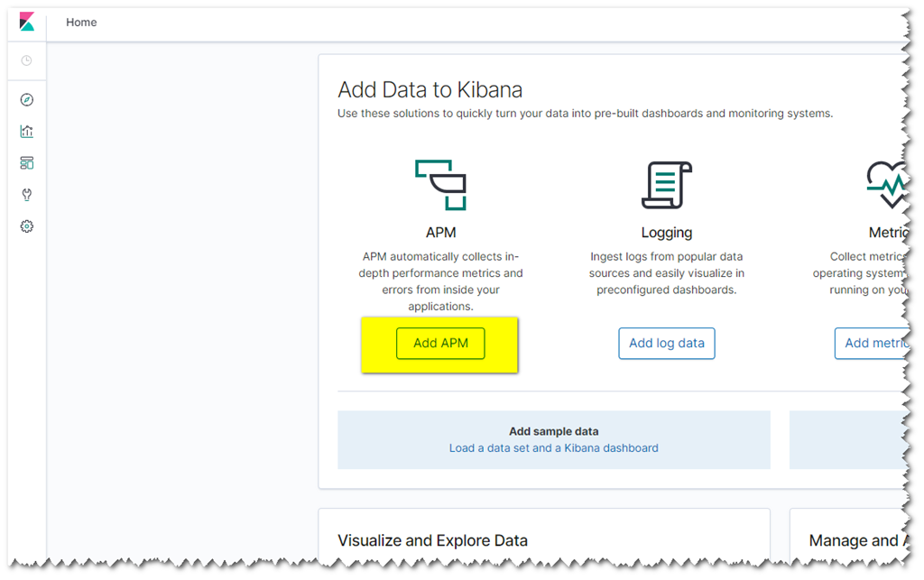
Task: Click the 'Use these solutions to quickly' description
Action: [x=585, y=114]
